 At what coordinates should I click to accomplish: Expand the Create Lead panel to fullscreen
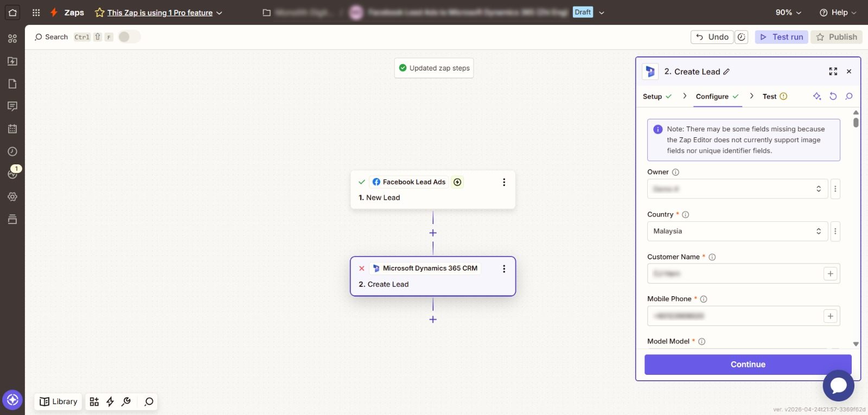[x=833, y=72]
